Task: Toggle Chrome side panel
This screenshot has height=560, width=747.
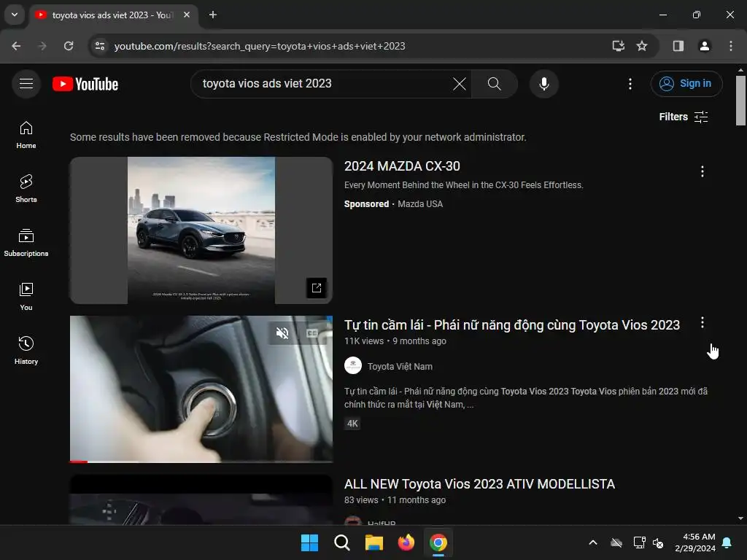Action: 678,46
